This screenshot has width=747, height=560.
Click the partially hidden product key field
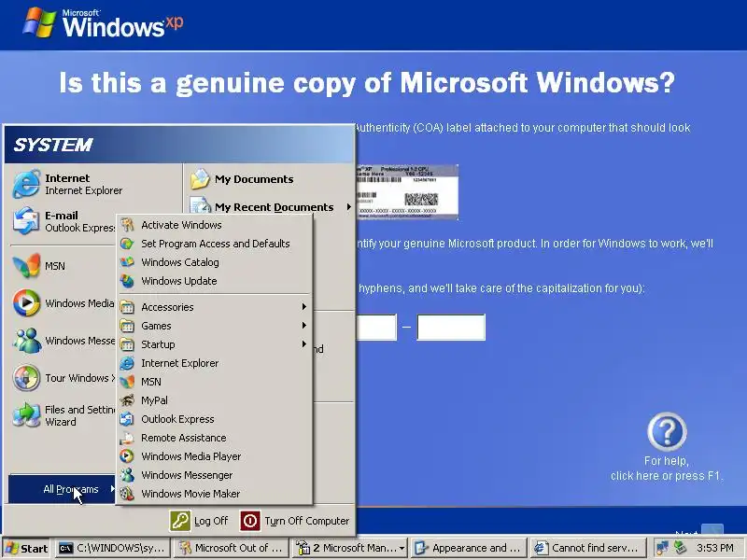(376, 328)
